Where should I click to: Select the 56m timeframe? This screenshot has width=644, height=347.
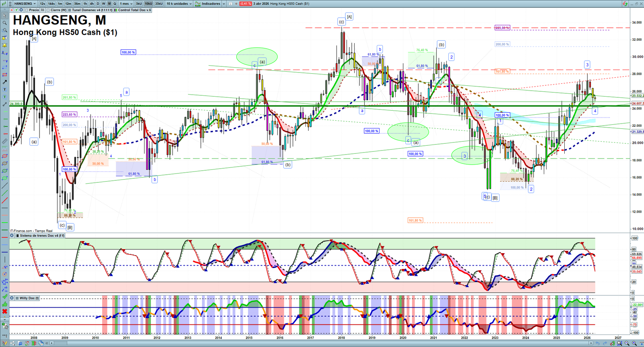77,4
